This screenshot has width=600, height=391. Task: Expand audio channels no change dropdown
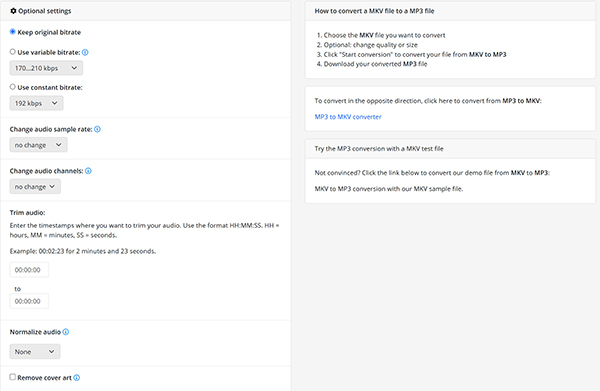35,187
